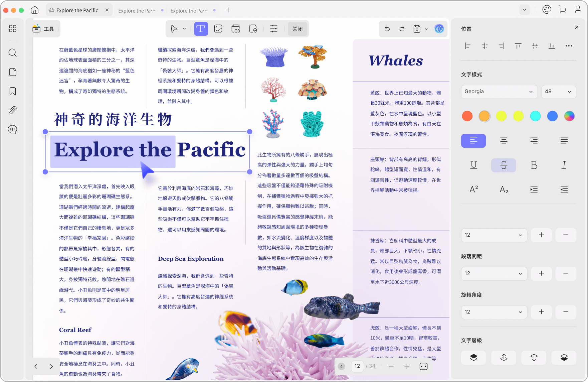Toggle underline formatting
Image resolution: width=588 pixels, height=382 pixels.
[x=473, y=165]
